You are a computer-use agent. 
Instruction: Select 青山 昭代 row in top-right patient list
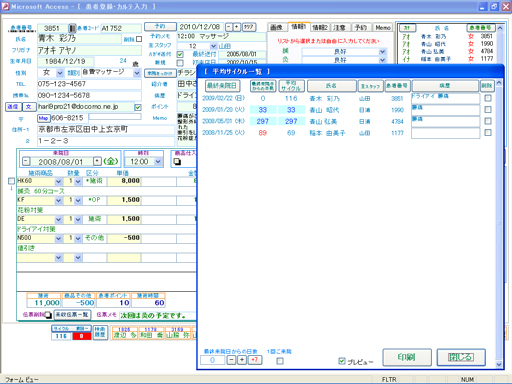(x=447, y=44)
